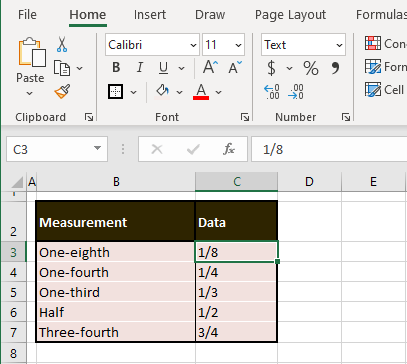
Task: Open font color dropdown arrow
Action: [x=219, y=92]
